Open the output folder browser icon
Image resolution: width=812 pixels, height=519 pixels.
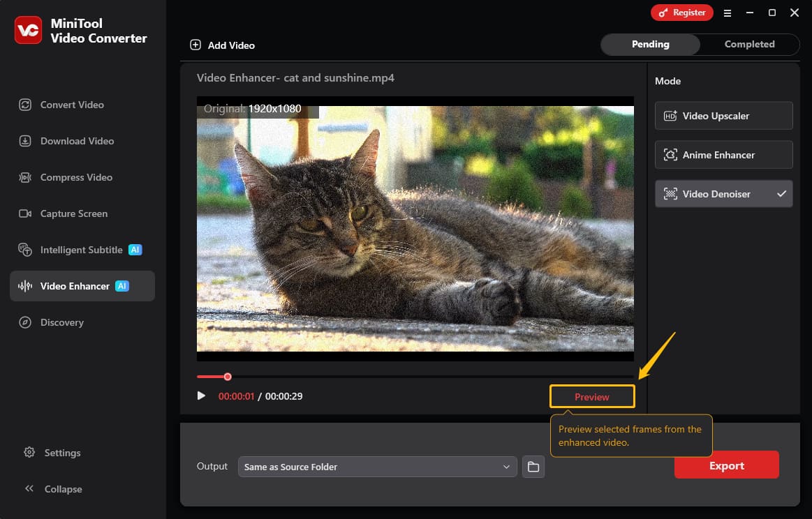point(533,467)
